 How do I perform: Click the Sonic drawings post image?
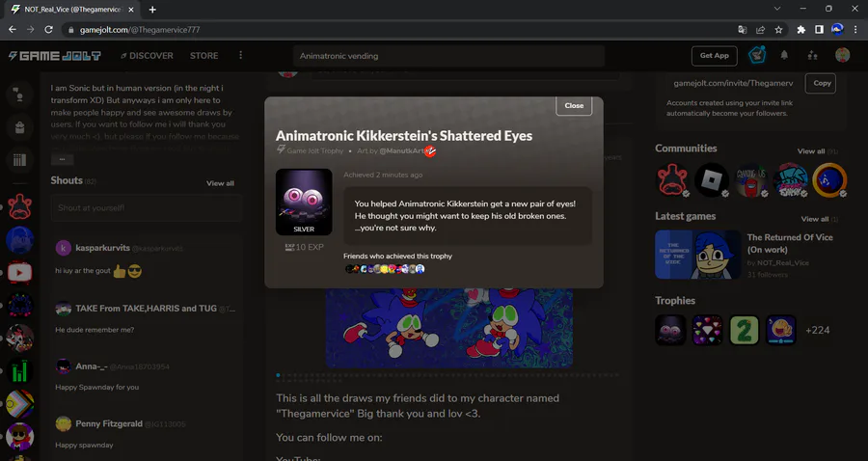pyautogui.click(x=448, y=328)
